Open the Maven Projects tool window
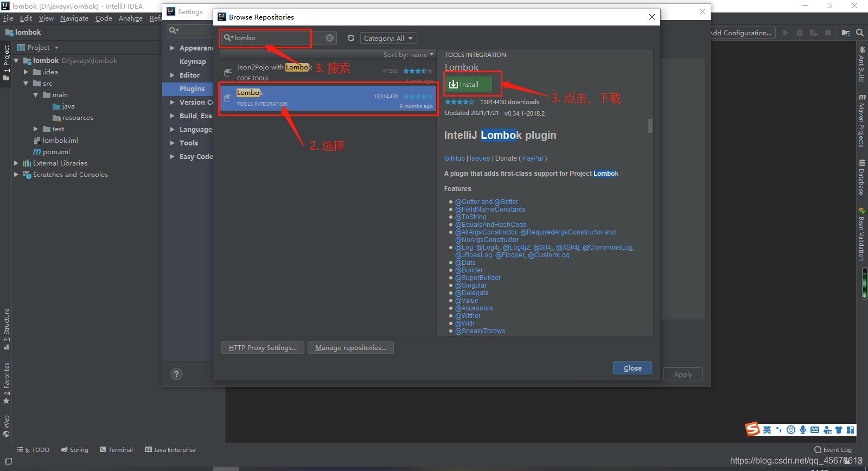This screenshot has height=471, width=868. click(x=861, y=120)
